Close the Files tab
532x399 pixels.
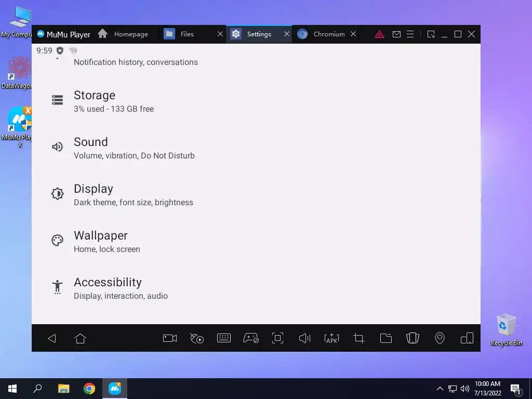click(x=220, y=34)
